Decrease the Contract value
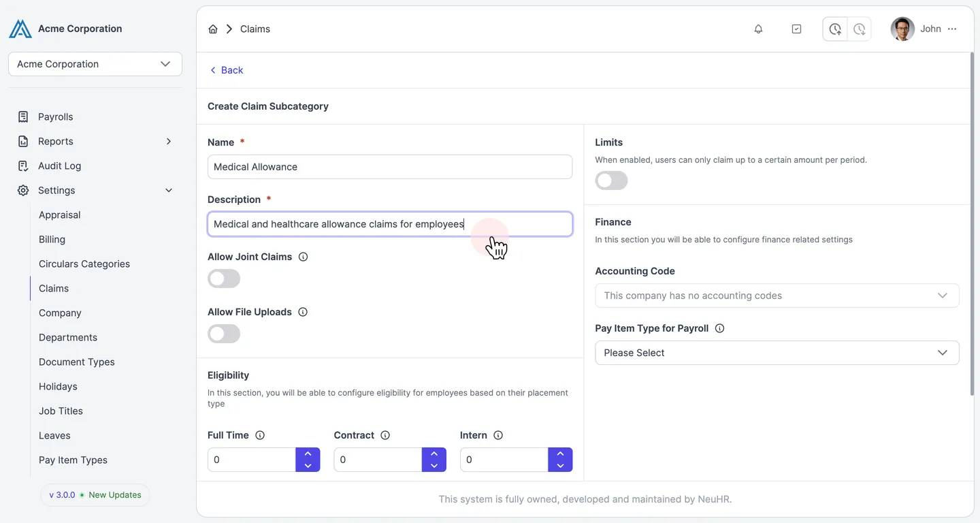This screenshot has height=523, width=980. [434, 466]
